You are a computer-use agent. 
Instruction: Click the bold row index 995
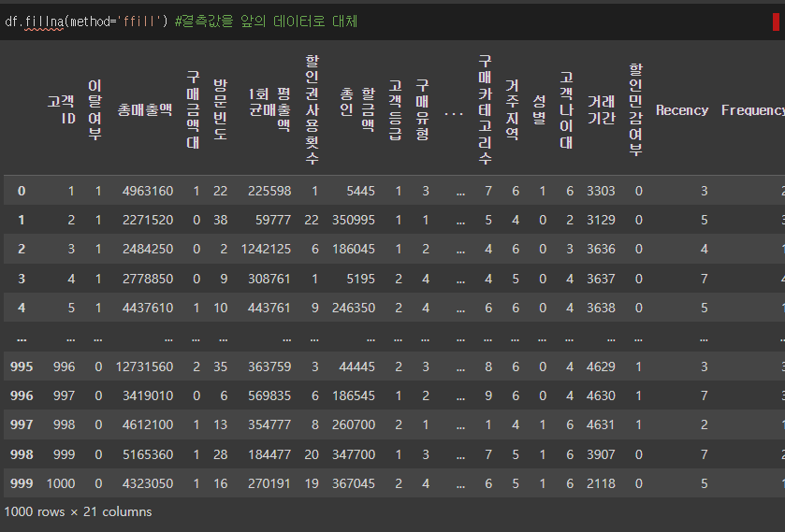(x=22, y=367)
